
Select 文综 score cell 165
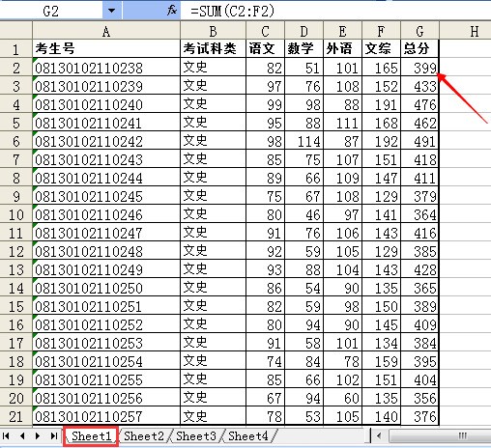[381, 68]
